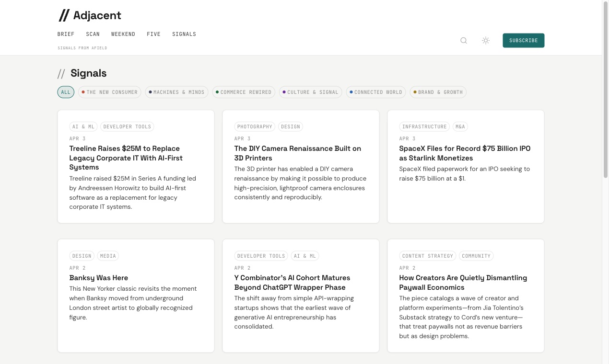The image size is (609, 364).
Task: Open the SpaceX Files IPO headline
Action: coord(465,153)
